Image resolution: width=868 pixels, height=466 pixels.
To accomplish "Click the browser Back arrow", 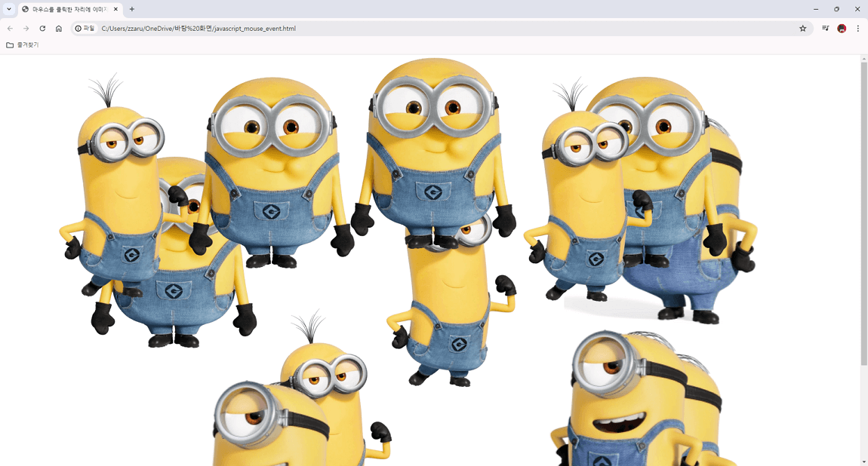I will point(10,28).
